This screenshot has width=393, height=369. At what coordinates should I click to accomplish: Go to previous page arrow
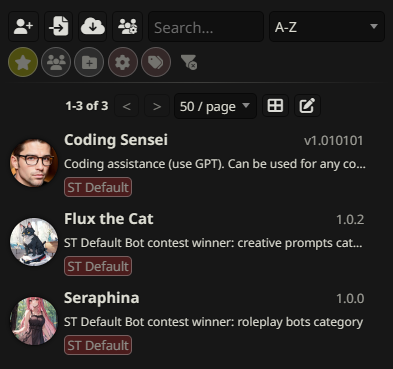click(127, 106)
